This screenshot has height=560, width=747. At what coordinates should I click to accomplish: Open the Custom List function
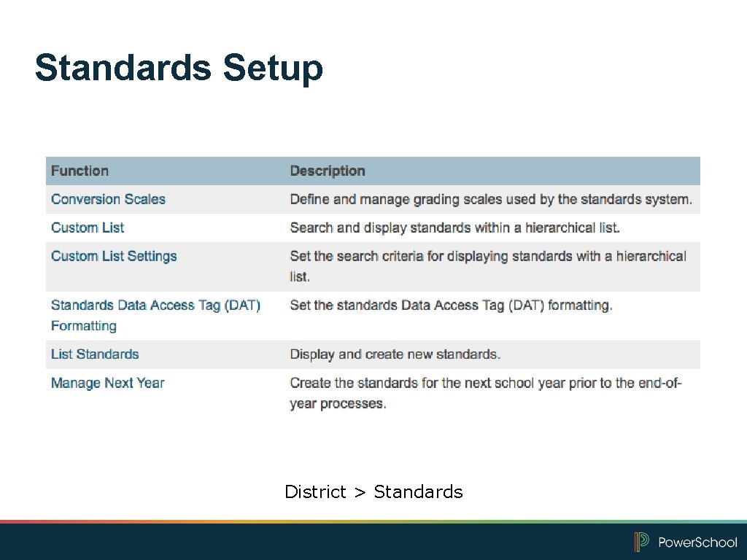click(x=88, y=227)
